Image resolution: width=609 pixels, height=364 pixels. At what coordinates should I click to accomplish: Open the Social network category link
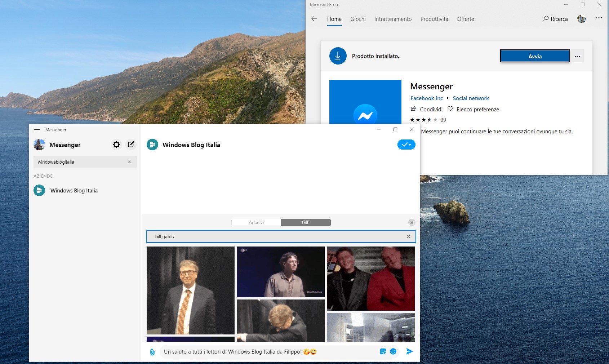click(471, 98)
